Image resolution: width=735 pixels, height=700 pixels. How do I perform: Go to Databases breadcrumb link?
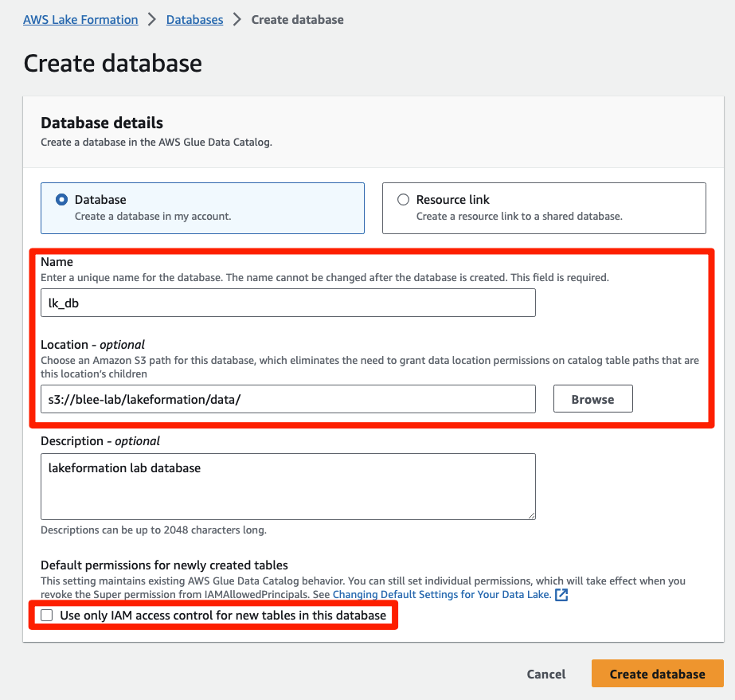194,20
